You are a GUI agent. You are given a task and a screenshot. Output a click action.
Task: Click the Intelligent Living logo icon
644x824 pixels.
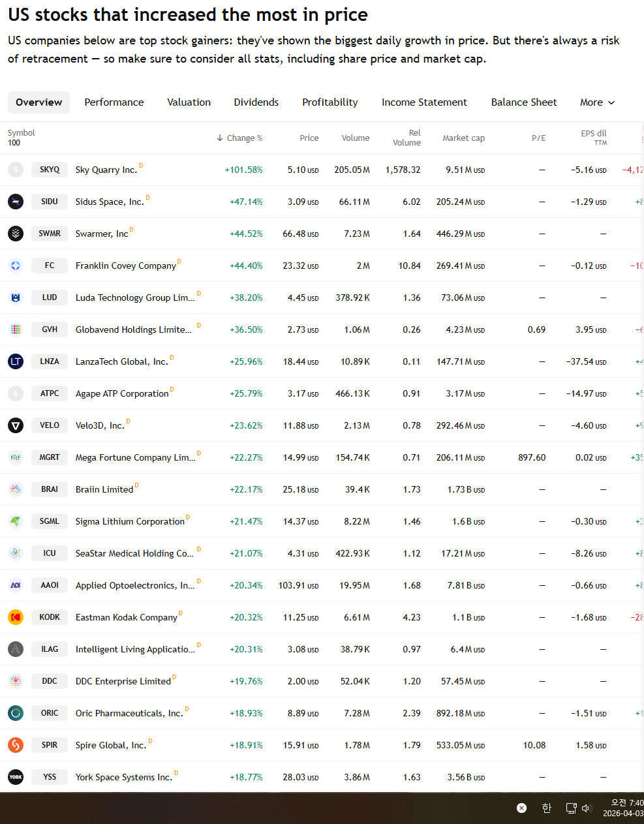pos(16,649)
